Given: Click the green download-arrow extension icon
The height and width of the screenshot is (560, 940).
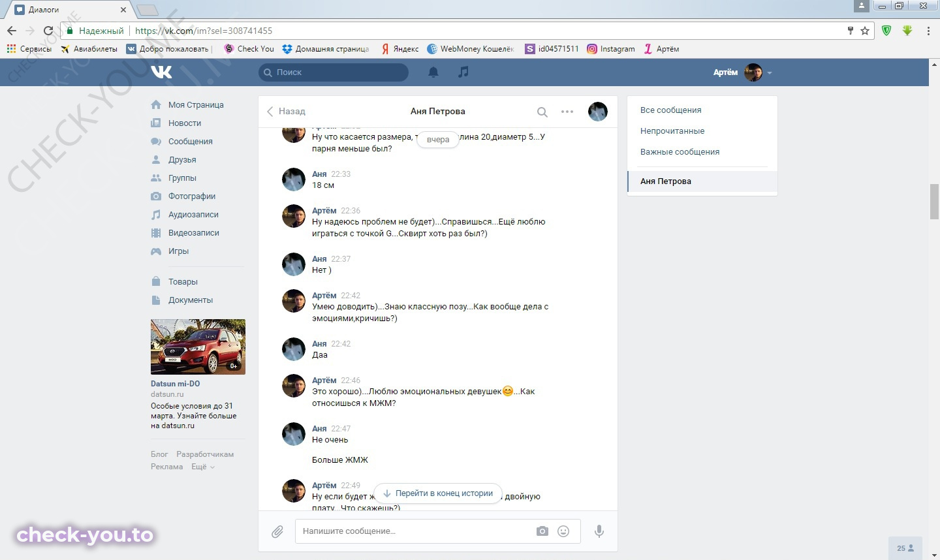Looking at the screenshot, I should pos(907,31).
